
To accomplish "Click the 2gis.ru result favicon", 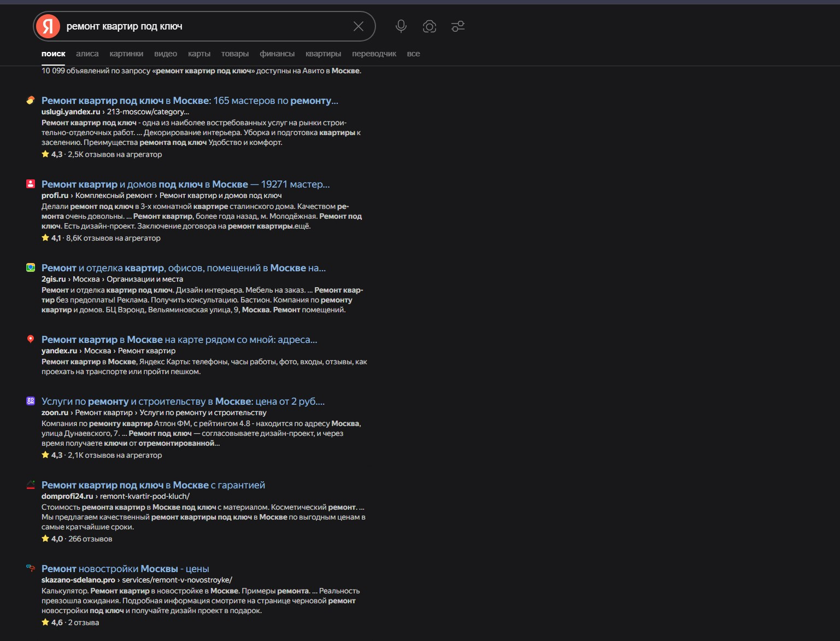I will click(31, 267).
